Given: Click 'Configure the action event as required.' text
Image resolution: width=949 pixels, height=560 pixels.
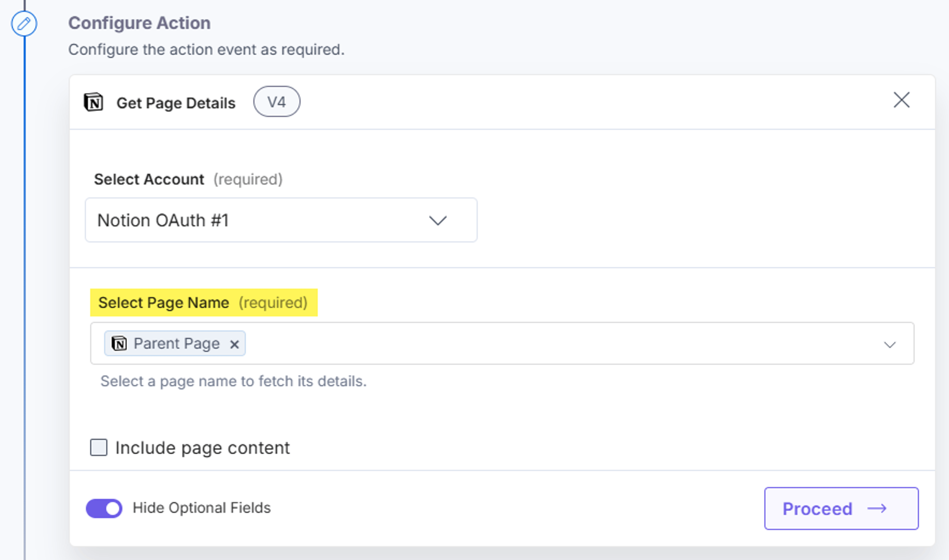Looking at the screenshot, I should coord(207,49).
